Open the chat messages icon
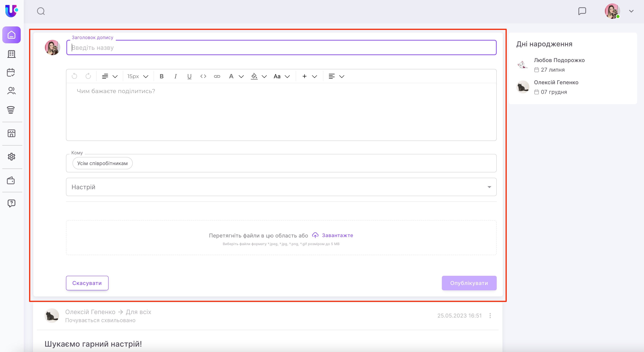Image resolution: width=644 pixels, height=352 pixels. 582,11
